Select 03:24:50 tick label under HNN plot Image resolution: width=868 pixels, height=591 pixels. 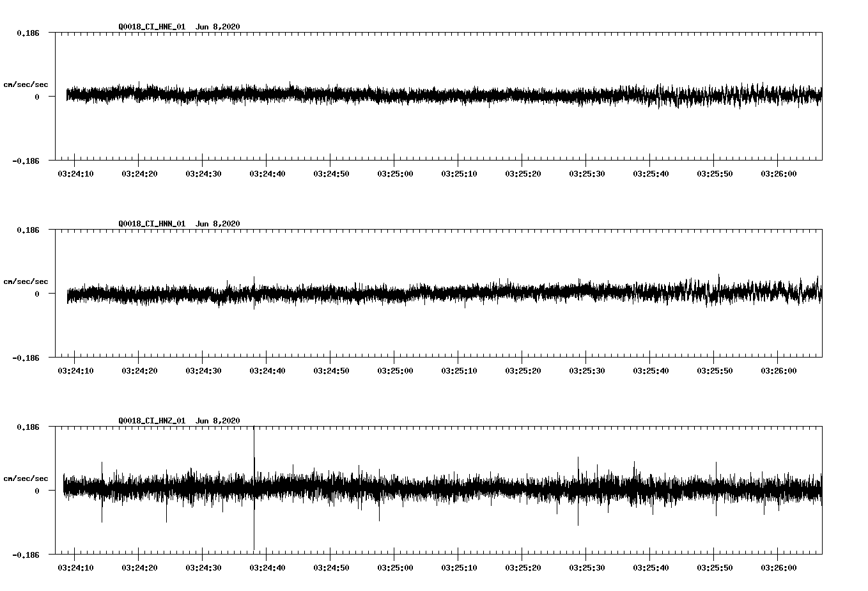(331, 370)
